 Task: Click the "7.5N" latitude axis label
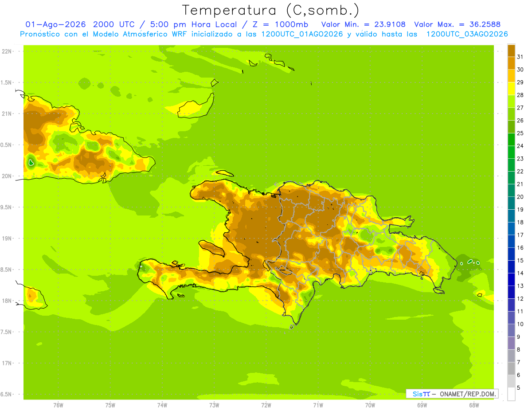pos(7,332)
